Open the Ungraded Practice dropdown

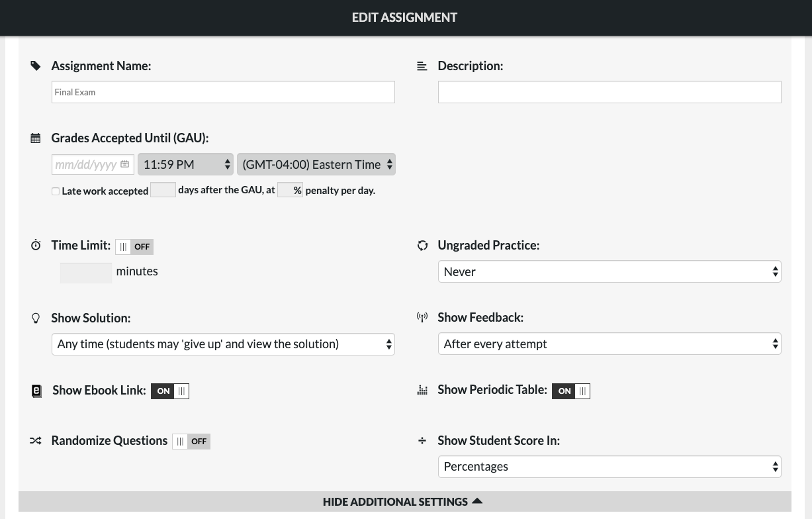tap(609, 272)
